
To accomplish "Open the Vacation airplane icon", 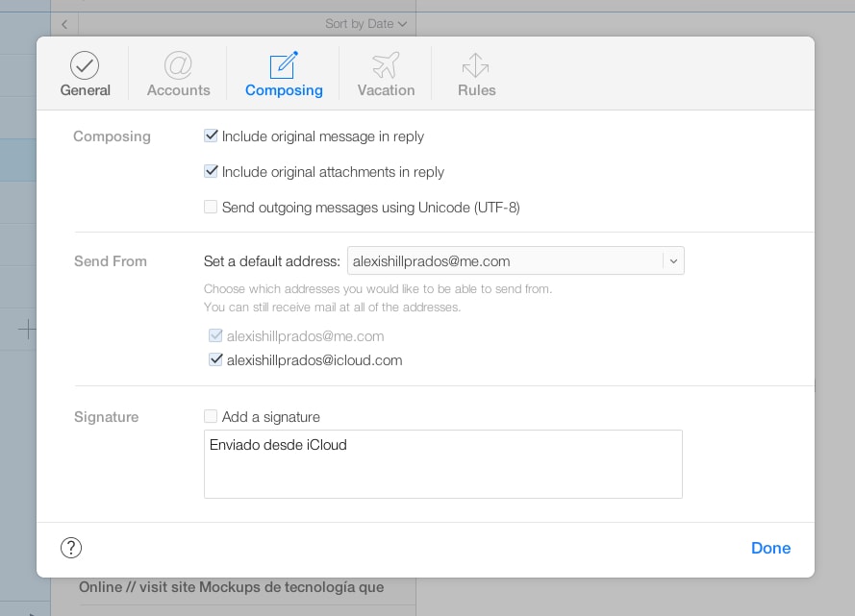I will point(386,65).
